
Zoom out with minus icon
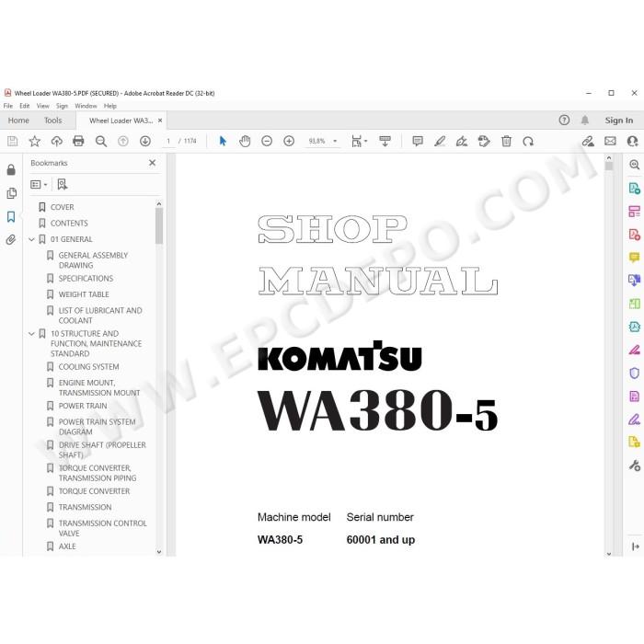pyautogui.click(x=267, y=142)
